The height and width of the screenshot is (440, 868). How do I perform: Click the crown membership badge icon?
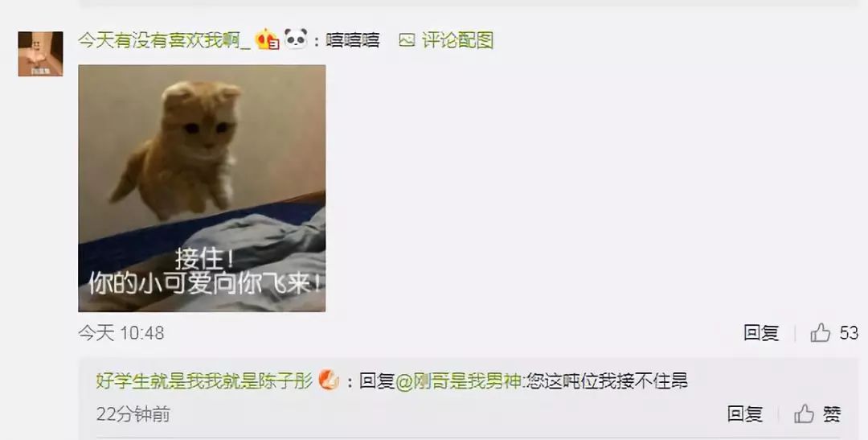pyautogui.click(x=267, y=40)
